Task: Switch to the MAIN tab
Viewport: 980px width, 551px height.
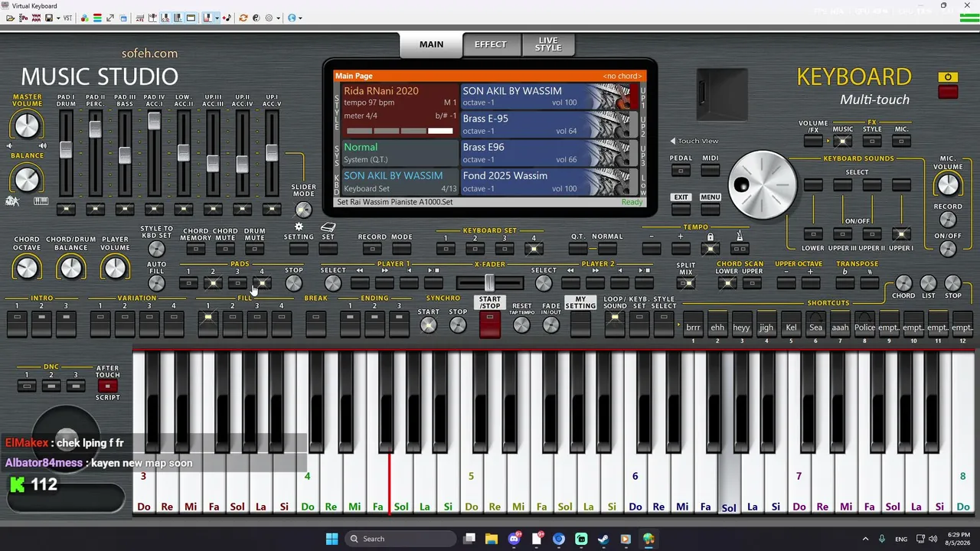Action: 431,44
